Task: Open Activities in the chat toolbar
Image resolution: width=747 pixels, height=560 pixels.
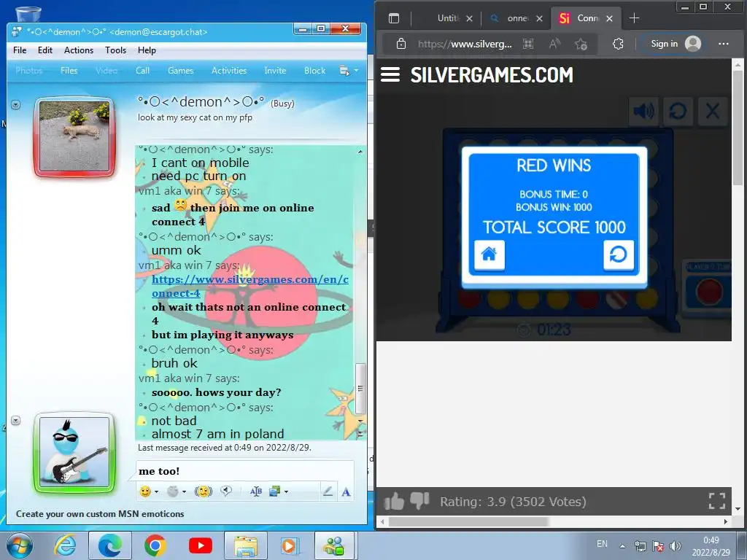Action: pyautogui.click(x=229, y=71)
